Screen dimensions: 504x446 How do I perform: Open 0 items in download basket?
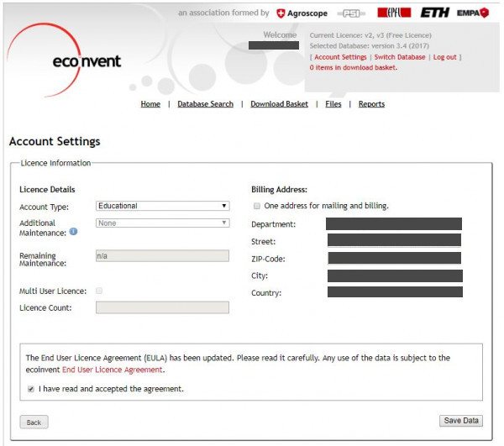[354, 67]
